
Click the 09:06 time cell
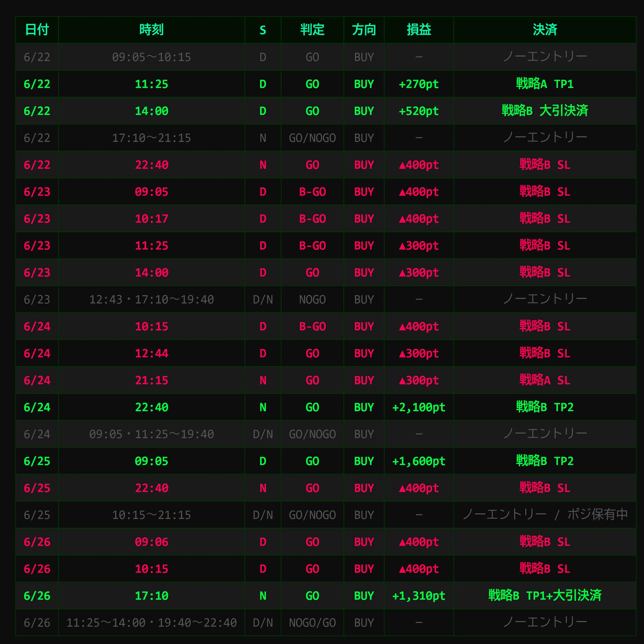(x=152, y=542)
